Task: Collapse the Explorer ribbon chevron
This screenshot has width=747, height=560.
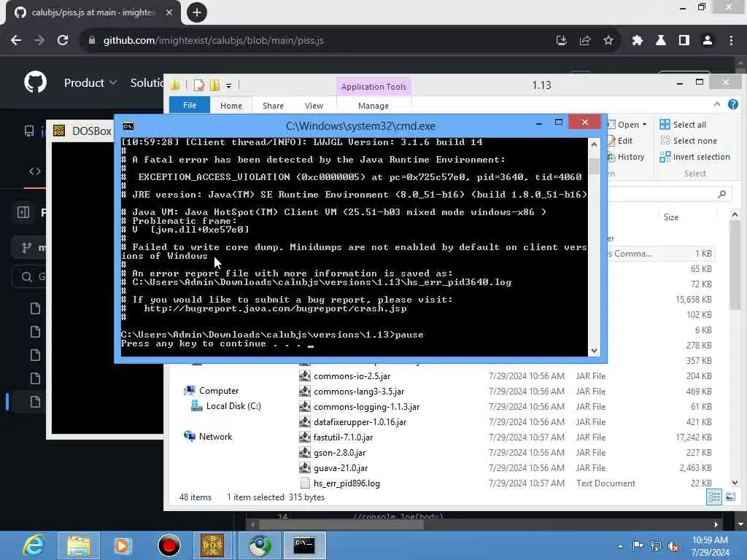Action: [x=717, y=104]
